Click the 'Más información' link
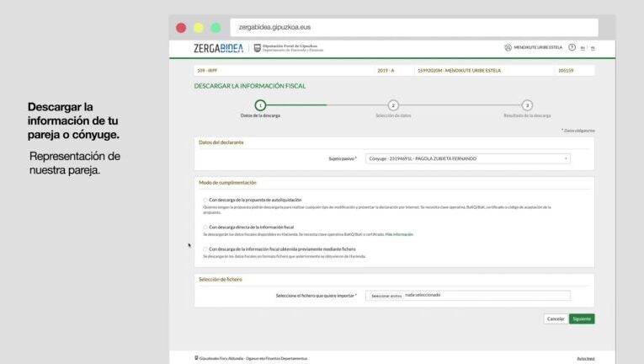This screenshot has width=644, height=364. click(399, 234)
